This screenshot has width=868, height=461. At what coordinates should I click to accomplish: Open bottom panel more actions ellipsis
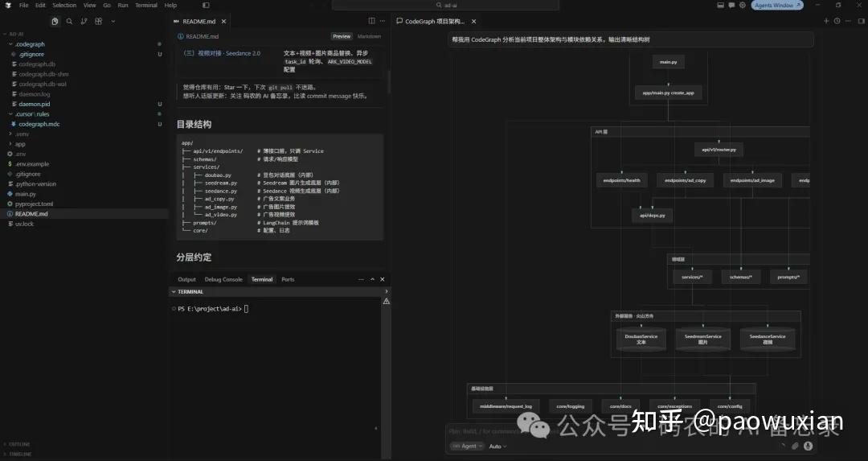(x=361, y=279)
